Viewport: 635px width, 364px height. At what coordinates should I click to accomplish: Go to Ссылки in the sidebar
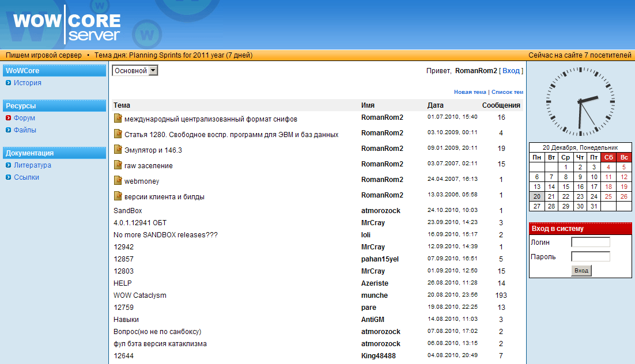(x=27, y=177)
